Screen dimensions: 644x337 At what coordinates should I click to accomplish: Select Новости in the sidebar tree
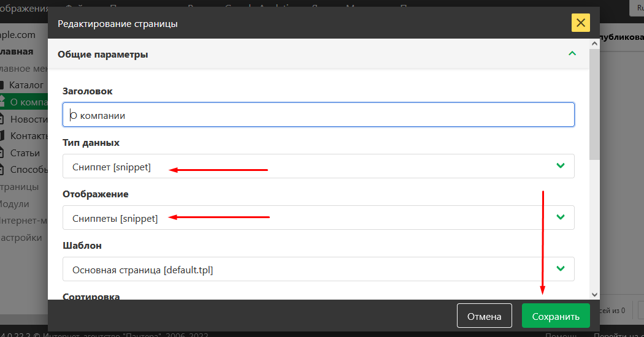click(29, 119)
